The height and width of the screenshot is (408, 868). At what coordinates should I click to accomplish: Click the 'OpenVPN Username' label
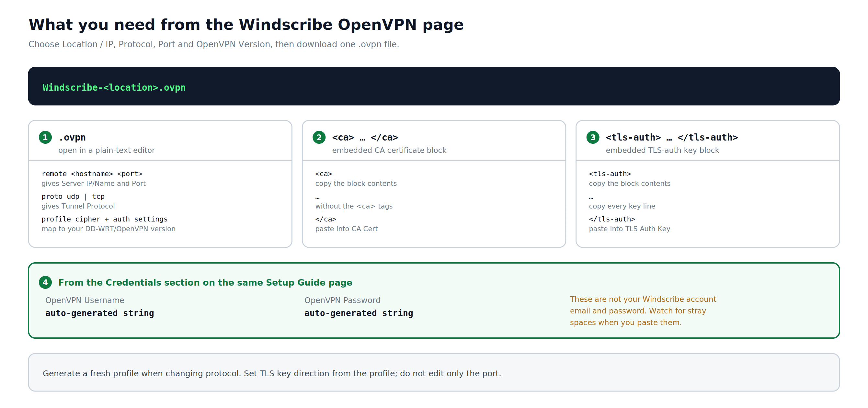click(85, 300)
